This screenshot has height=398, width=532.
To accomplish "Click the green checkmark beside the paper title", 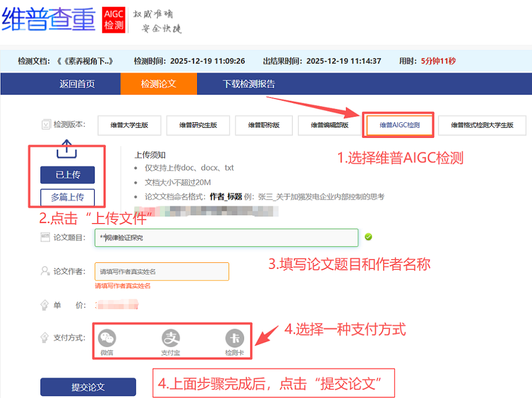I will pos(368,237).
